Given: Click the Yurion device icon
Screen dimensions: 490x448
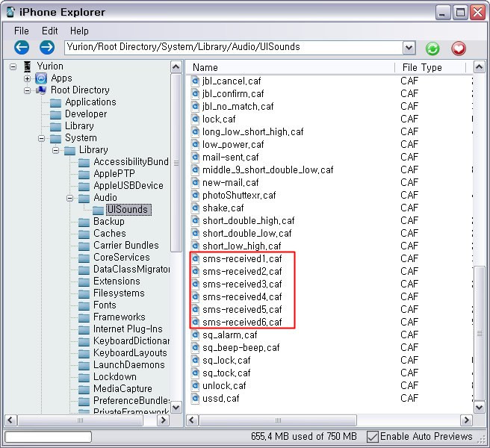Looking at the screenshot, I should [x=27, y=66].
